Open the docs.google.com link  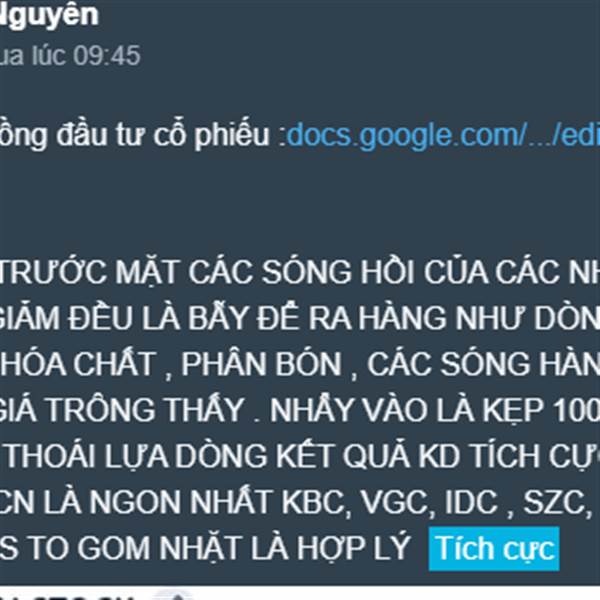click(443, 136)
